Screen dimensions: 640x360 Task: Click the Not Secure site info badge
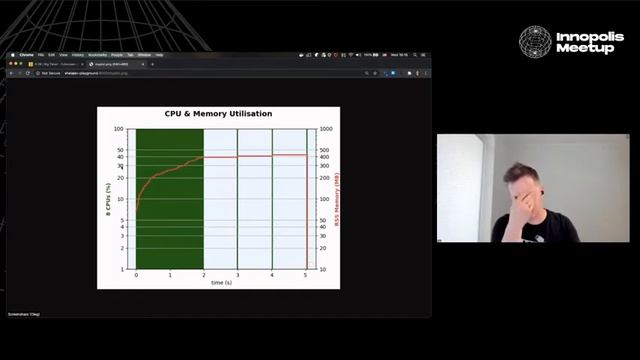coord(48,73)
